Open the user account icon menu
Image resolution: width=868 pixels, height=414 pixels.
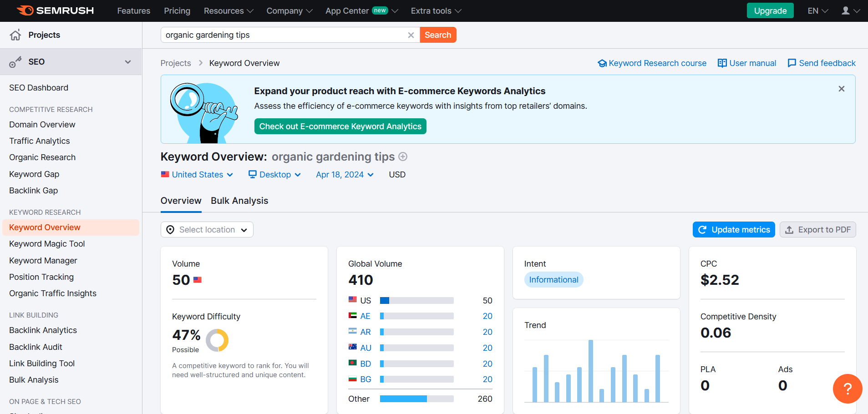[850, 10]
